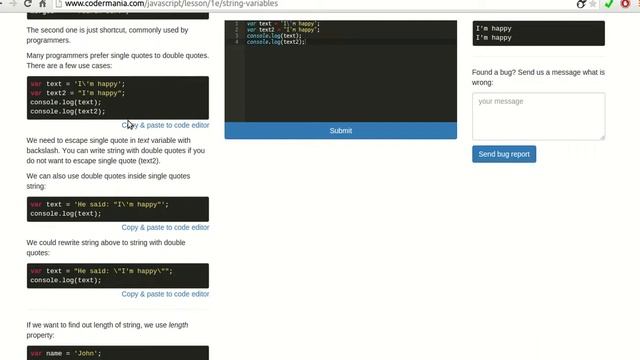Viewport: 640px width, 360px height.
Task: Click the page icon left of the URL
Action: [58, 4]
